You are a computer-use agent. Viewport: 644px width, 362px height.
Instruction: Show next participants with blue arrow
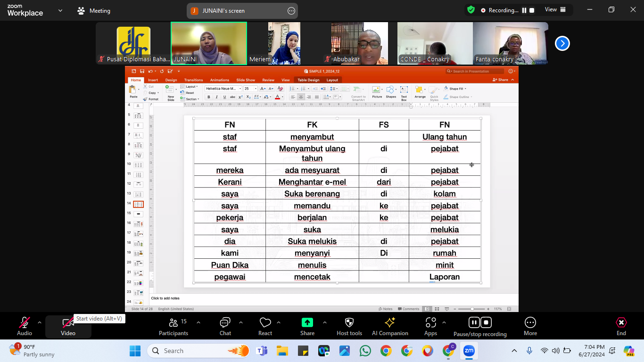coord(562,43)
